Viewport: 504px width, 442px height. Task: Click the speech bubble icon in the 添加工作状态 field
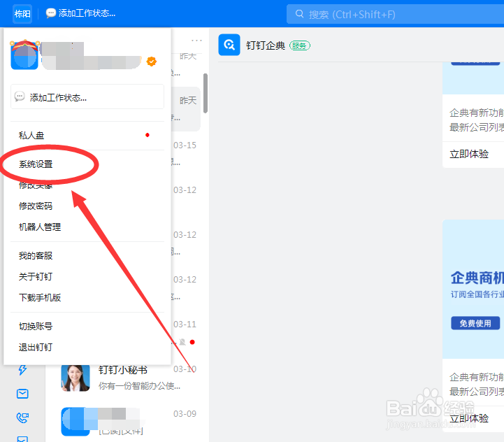pos(20,97)
